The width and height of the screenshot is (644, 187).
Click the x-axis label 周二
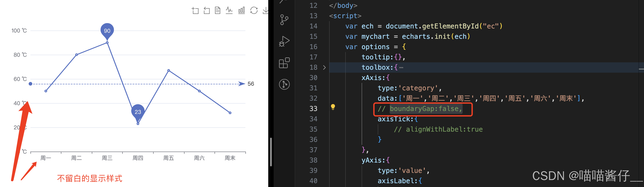pos(77,158)
